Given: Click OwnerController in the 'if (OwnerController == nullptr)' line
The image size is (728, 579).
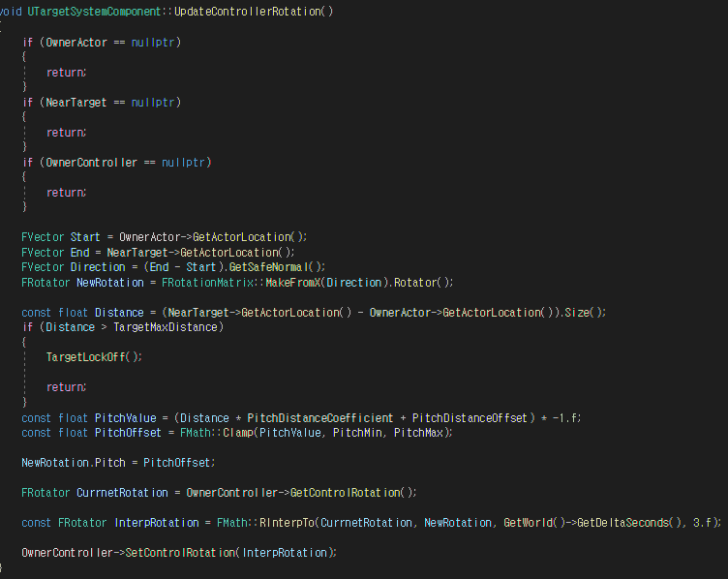Looking at the screenshot, I should tap(91, 163).
